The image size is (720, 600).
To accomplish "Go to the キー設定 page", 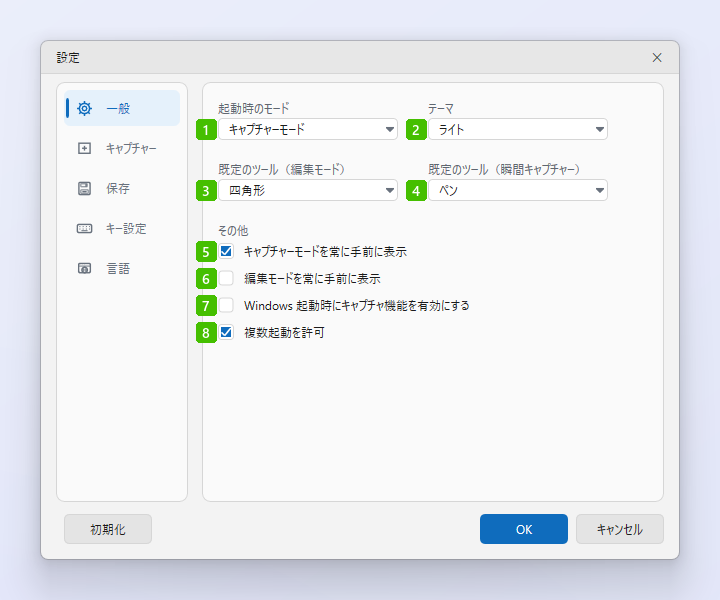I will point(122,228).
